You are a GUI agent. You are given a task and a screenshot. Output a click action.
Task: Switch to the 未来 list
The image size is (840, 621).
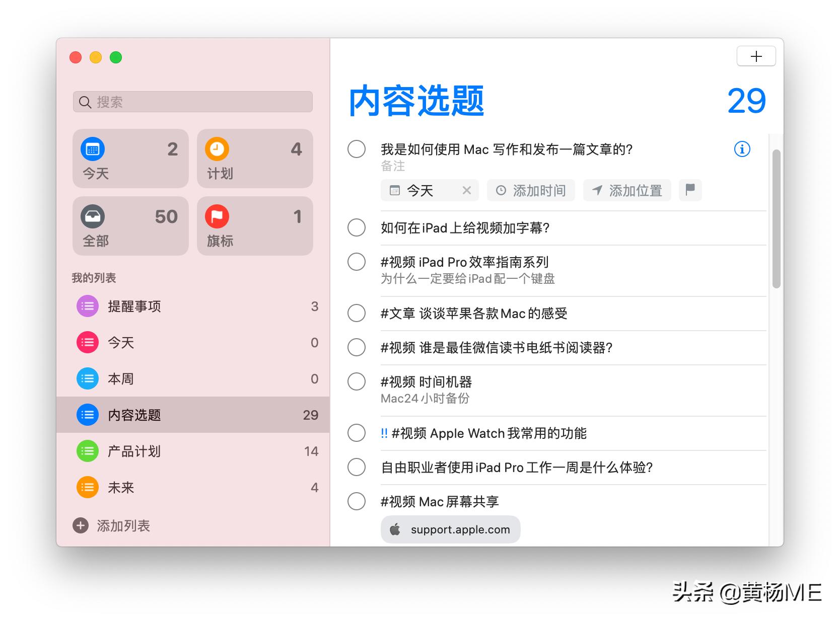click(x=120, y=487)
